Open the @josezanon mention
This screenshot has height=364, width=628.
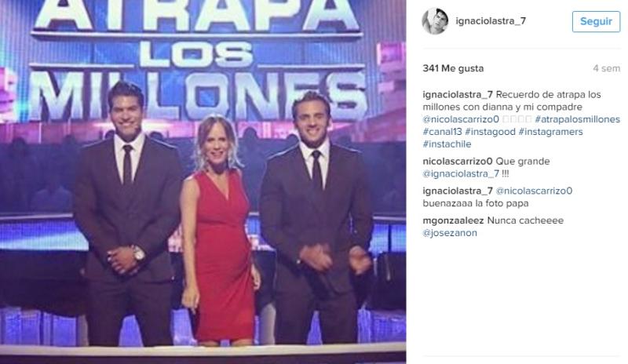click(x=450, y=233)
